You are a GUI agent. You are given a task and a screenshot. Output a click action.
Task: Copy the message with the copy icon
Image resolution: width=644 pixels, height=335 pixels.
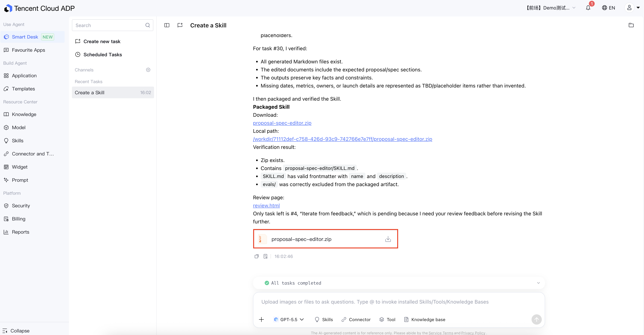[x=256, y=256]
